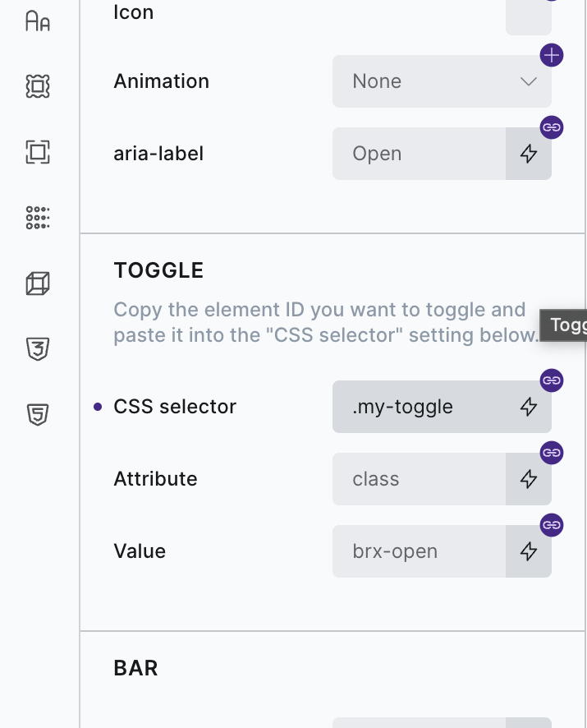Open the Layout box icon

click(38, 151)
